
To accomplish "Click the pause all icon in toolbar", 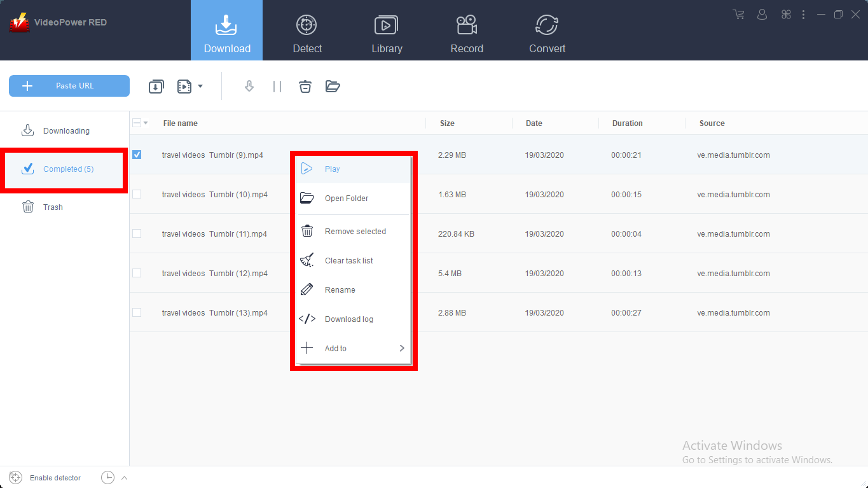I will (277, 87).
